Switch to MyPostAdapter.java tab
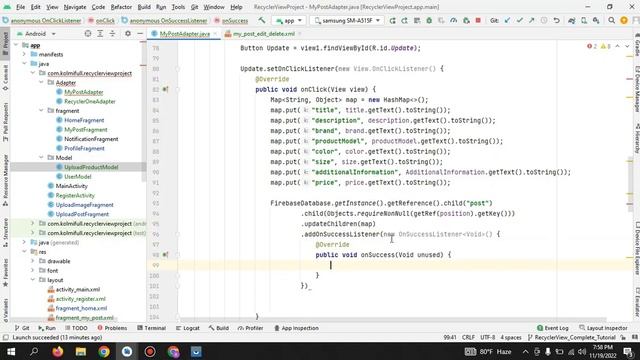The height and width of the screenshot is (360, 640). [x=184, y=34]
